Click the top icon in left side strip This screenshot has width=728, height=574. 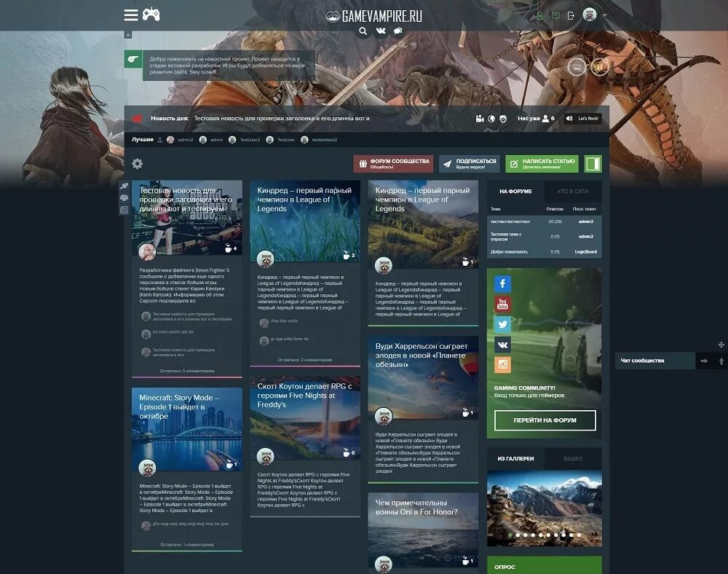(124, 186)
